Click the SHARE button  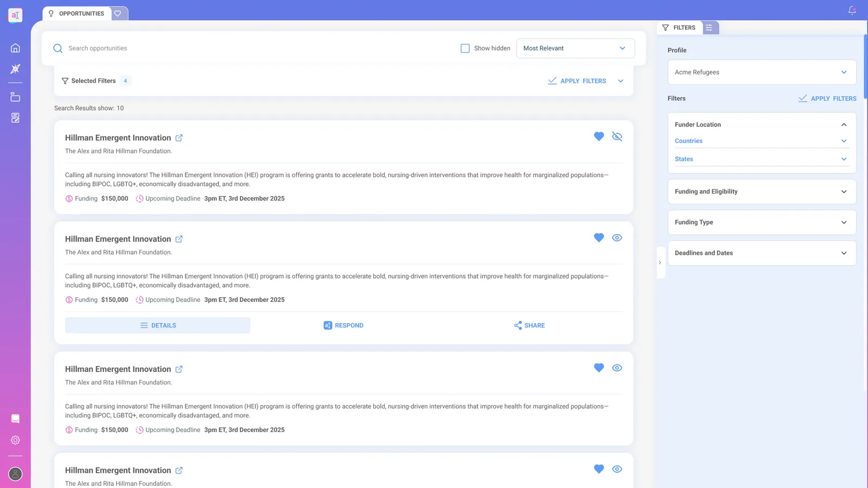point(529,325)
